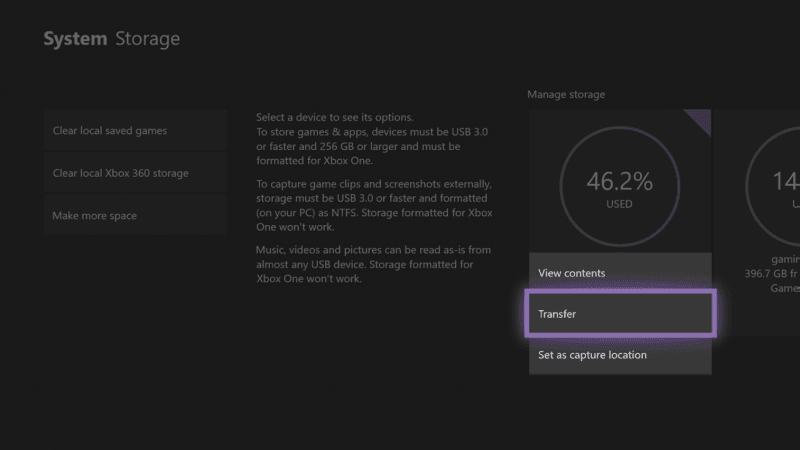Click the Manage storage section label

coord(566,94)
